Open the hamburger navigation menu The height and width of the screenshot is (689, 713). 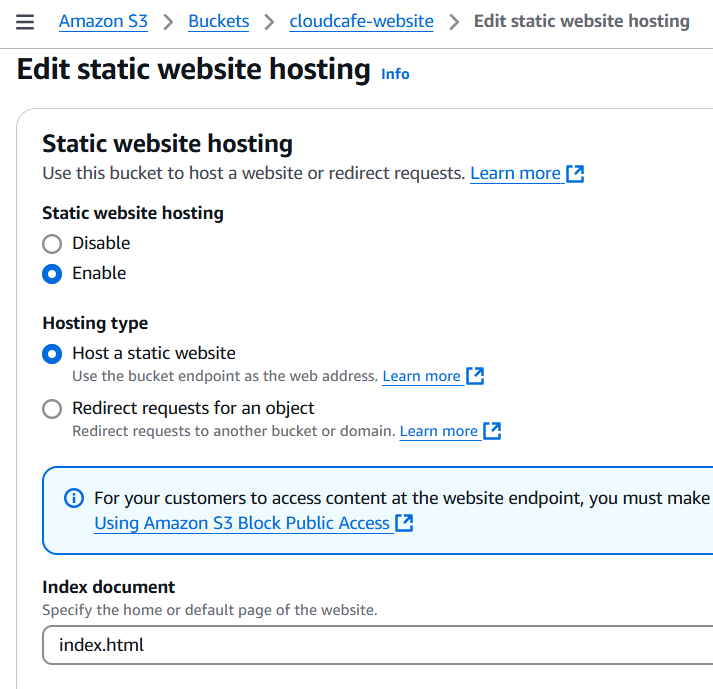(25, 21)
